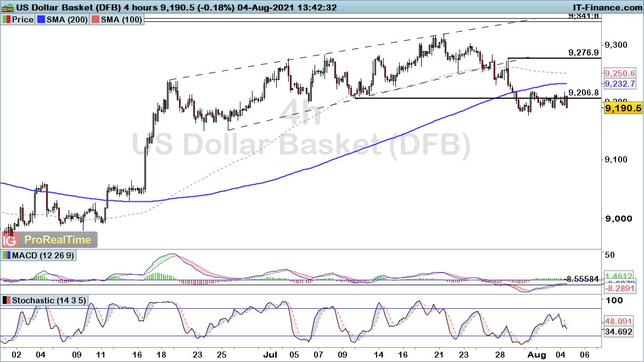Click the 21 date marker on time axis

[x=439, y=355]
